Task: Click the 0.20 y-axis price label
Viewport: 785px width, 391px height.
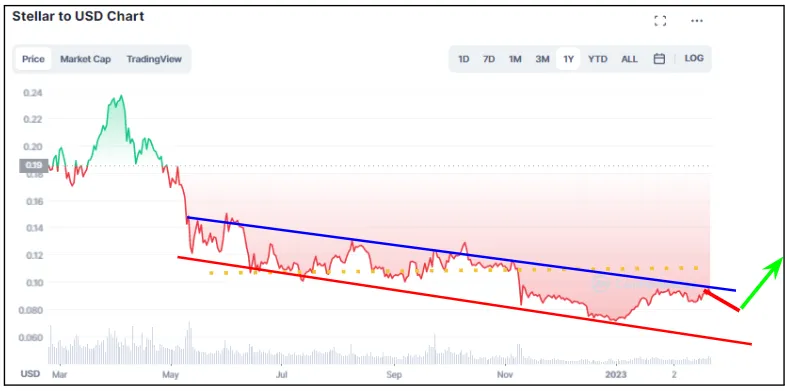Action: pyautogui.click(x=33, y=147)
